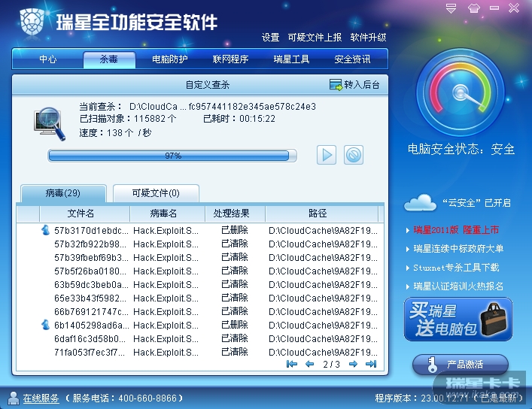Click the Rising lion shield logo
This screenshot has width=532, height=409.
[32, 22]
